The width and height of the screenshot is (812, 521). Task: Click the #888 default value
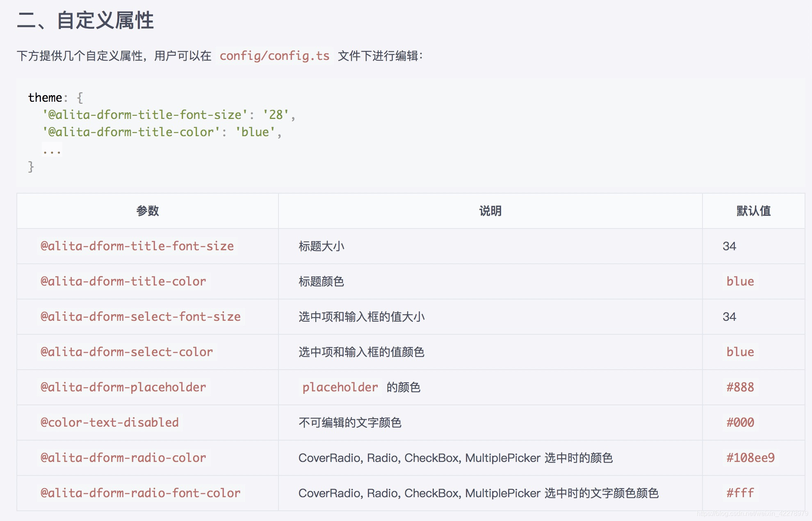pyautogui.click(x=740, y=387)
